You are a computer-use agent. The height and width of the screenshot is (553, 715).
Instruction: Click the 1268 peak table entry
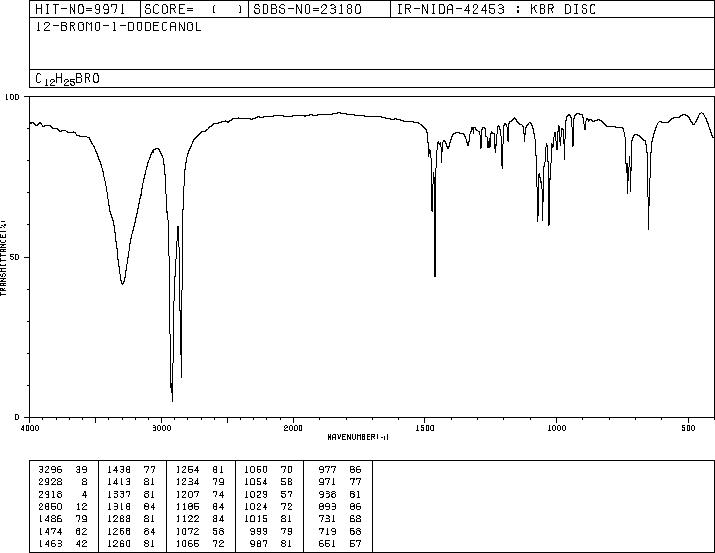pyautogui.click(x=131, y=531)
